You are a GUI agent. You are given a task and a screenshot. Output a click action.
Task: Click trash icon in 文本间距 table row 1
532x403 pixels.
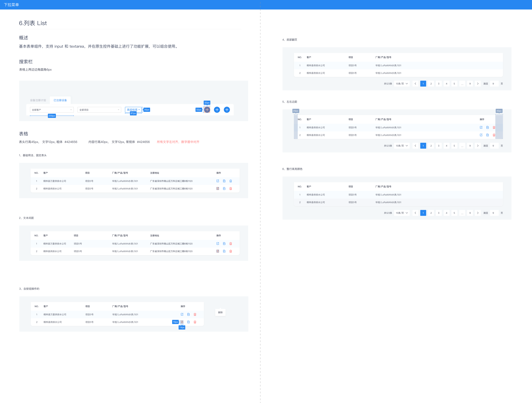pyautogui.click(x=231, y=244)
